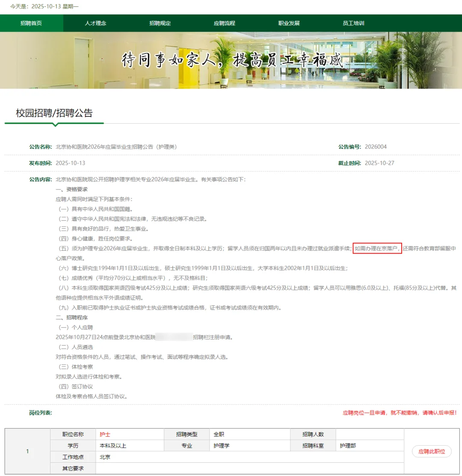Click the 一、资格要求 section heading
The image size is (462, 476).
tap(71, 189)
